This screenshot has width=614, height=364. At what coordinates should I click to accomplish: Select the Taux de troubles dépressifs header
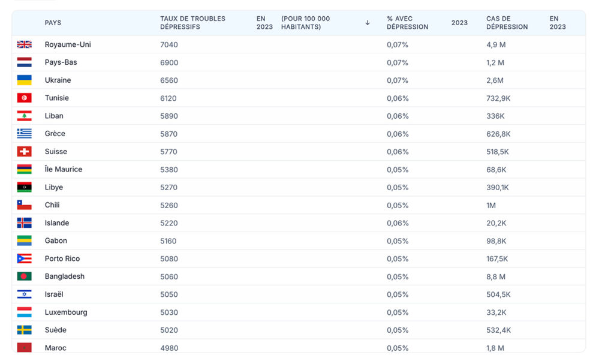[x=192, y=23]
